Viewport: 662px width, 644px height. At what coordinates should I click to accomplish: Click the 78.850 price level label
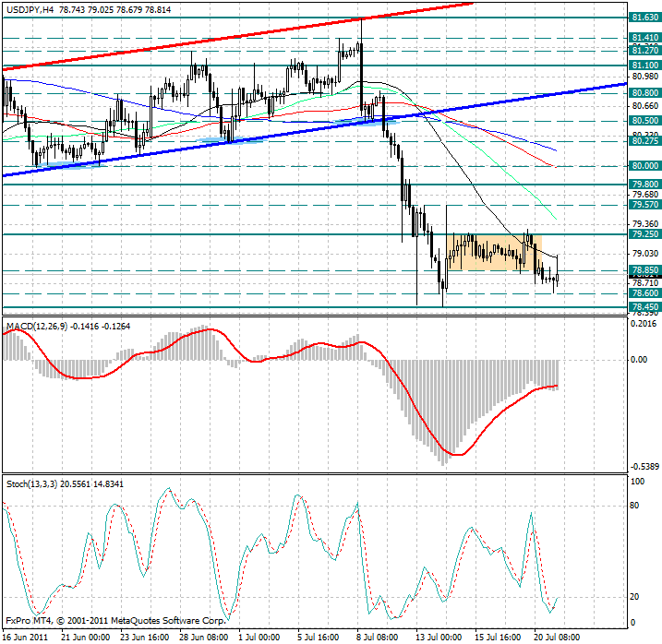[x=644, y=271]
